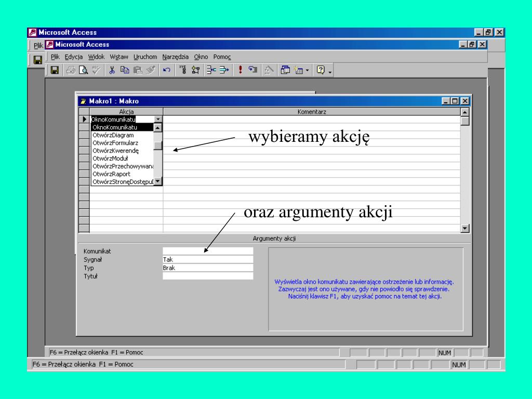The width and height of the screenshot is (532, 399).
Task: Click the Format Painter brush icon
Action: point(150,70)
